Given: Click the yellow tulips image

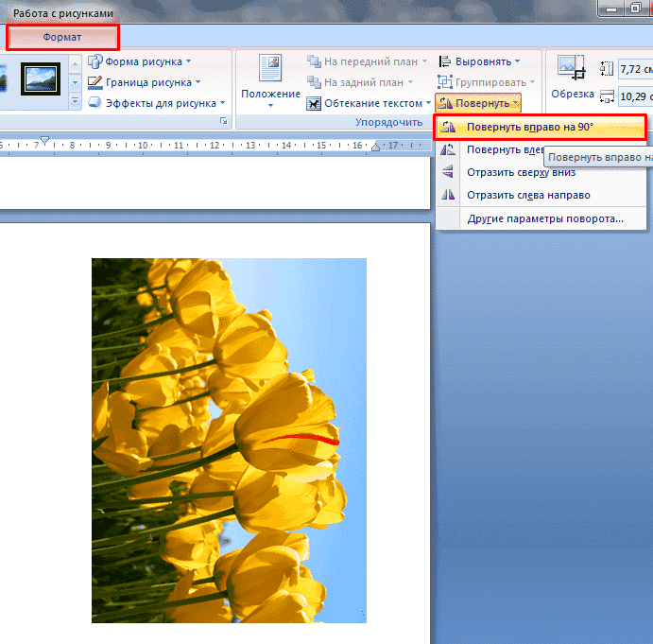Looking at the screenshot, I should click(x=229, y=440).
